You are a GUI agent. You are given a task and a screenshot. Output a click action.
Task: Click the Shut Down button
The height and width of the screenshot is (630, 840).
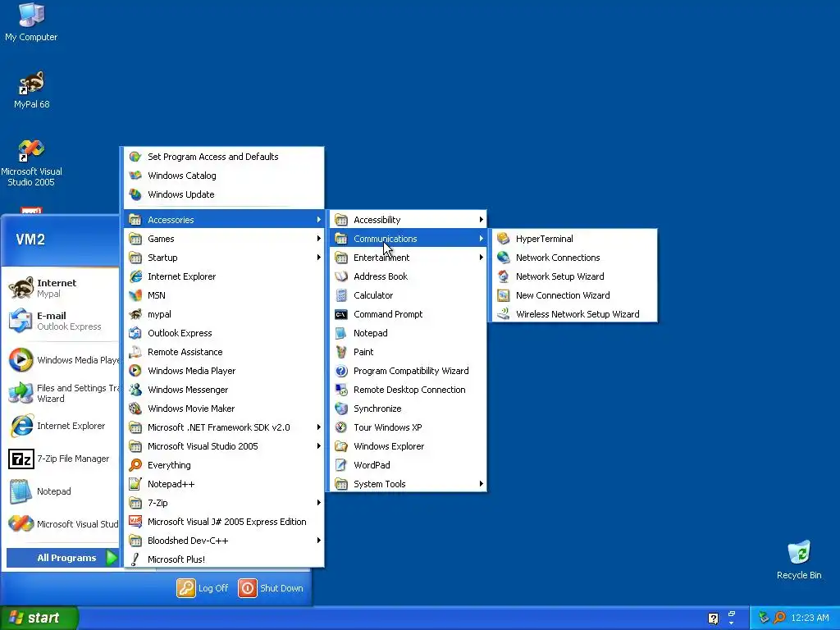click(271, 588)
